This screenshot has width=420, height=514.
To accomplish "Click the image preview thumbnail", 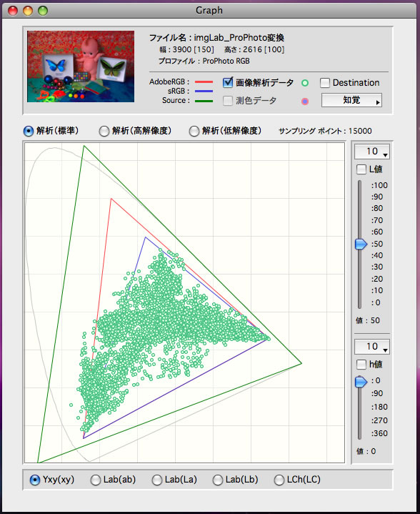I will click(81, 66).
